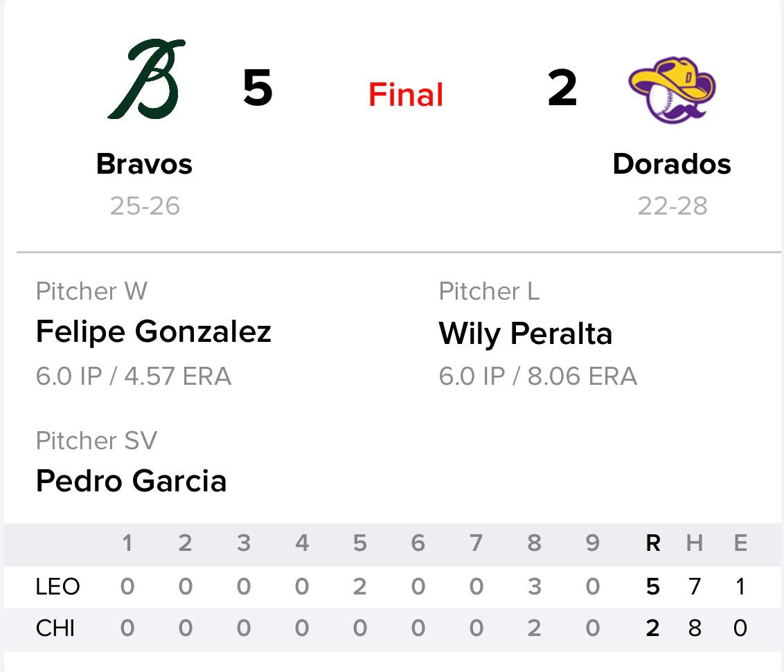Click the Bravos score of 5
The image size is (784, 672).
click(258, 89)
